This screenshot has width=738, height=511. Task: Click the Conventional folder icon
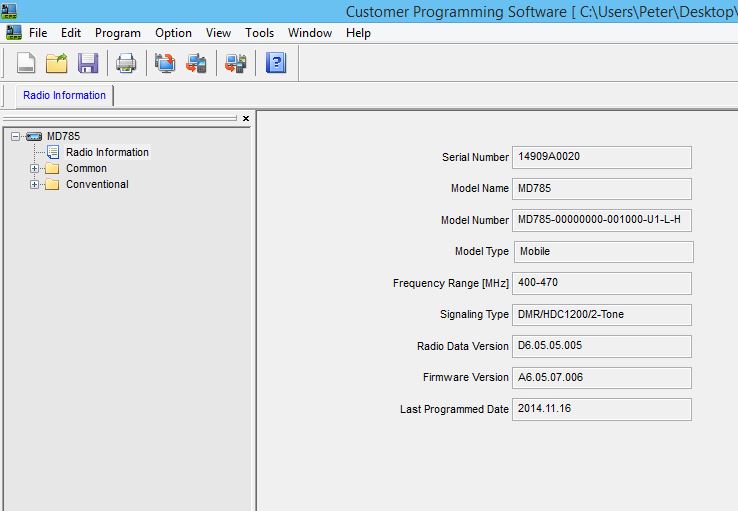tap(52, 184)
